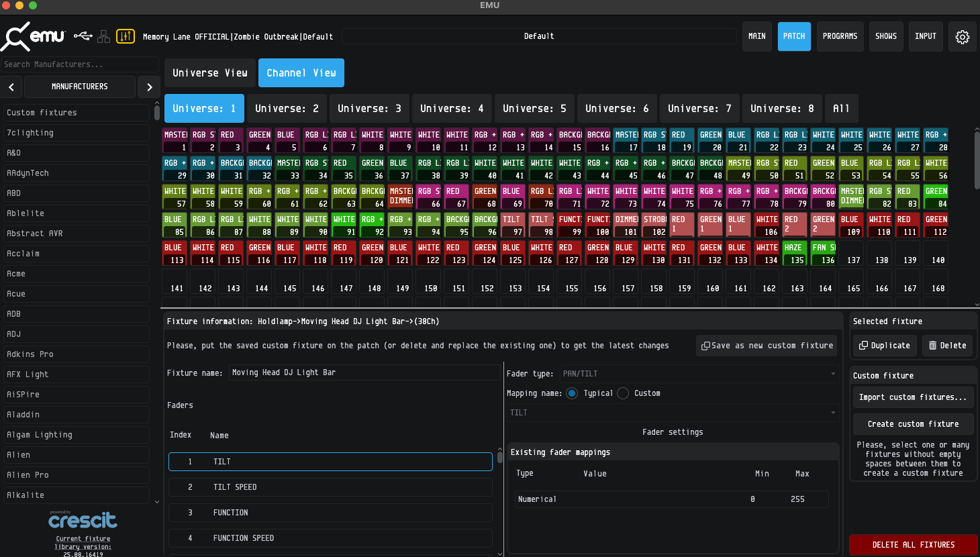Click the emu logo
Viewport: 980px width, 557px height.
pyautogui.click(x=34, y=36)
